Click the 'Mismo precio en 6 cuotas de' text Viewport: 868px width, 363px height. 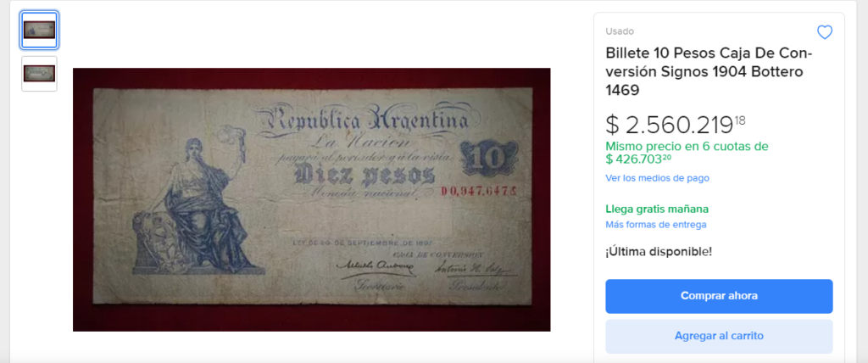687,147
